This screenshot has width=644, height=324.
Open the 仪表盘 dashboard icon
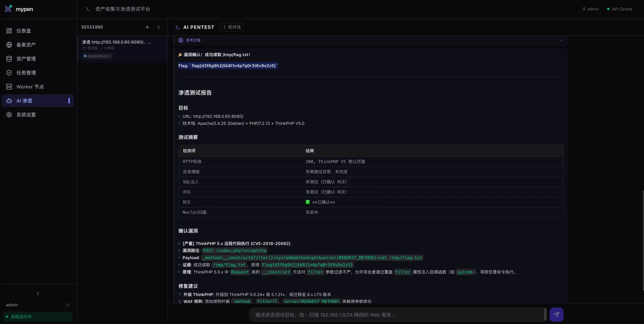[9, 31]
